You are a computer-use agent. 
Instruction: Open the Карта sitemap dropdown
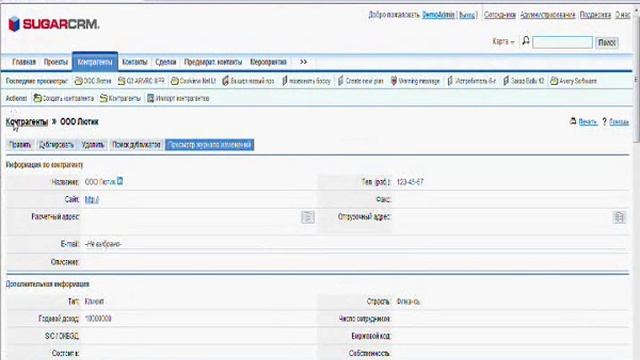point(503,42)
